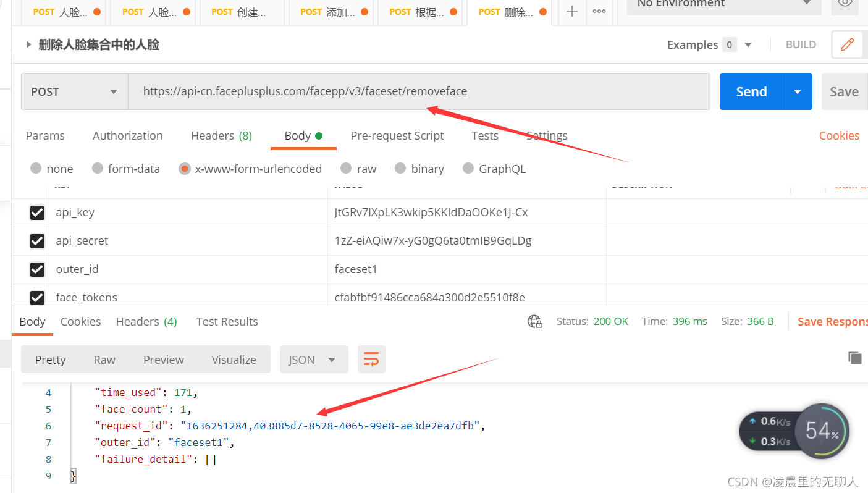Switch response view to Pretty

pyautogui.click(x=51, y=360)
